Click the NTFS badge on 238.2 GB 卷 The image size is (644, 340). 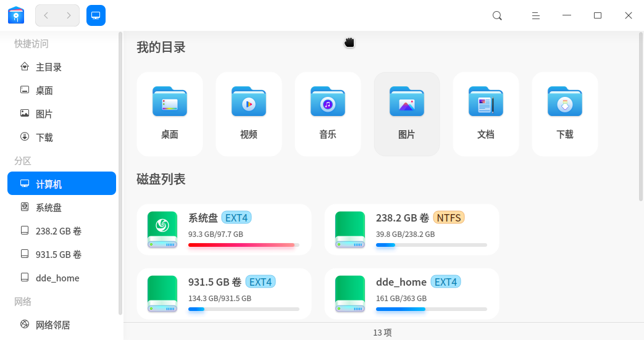pyautogui.click(x=448, y=218)
